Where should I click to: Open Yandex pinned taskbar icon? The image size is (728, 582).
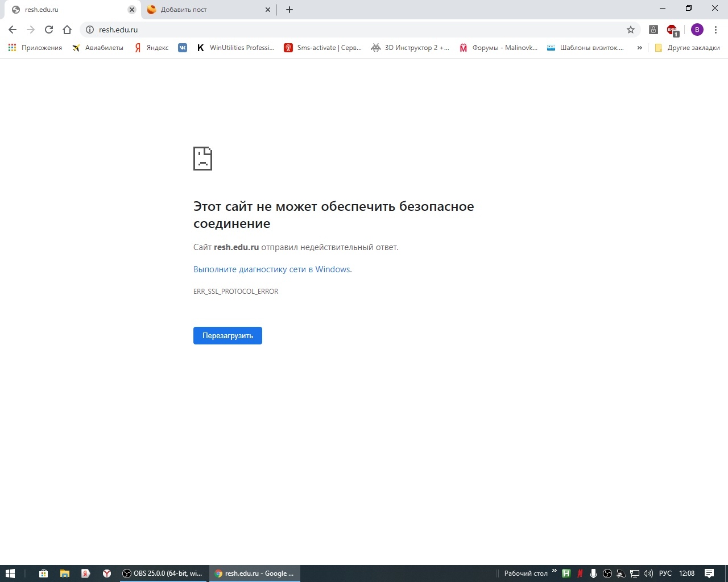pyautogui.click(x=85, y=573)
